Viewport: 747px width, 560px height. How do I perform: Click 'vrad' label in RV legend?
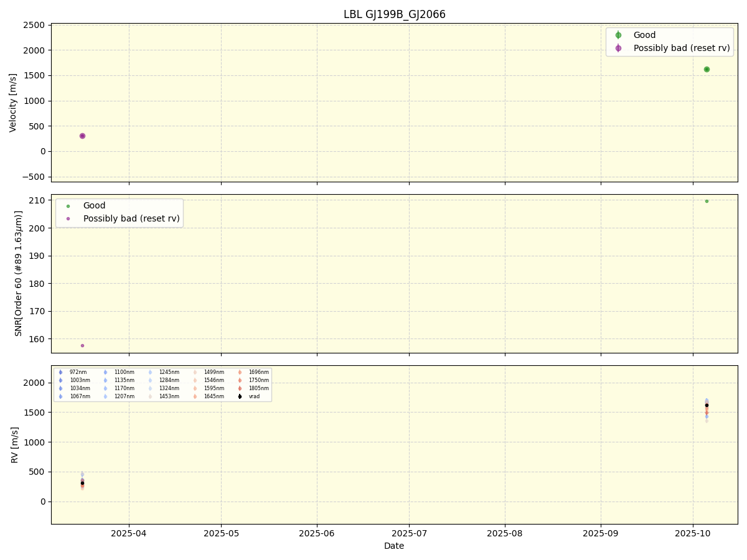(254, 396)
